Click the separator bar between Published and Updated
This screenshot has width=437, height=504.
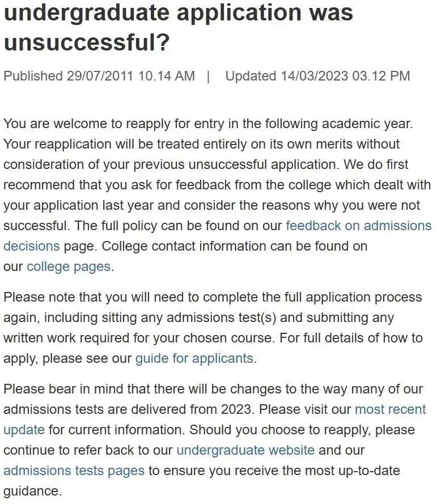[209, 77]
